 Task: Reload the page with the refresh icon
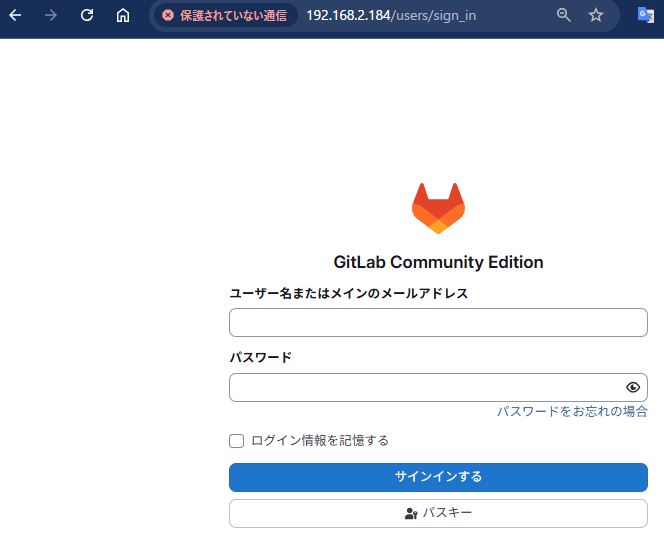(x=87, y=16)
